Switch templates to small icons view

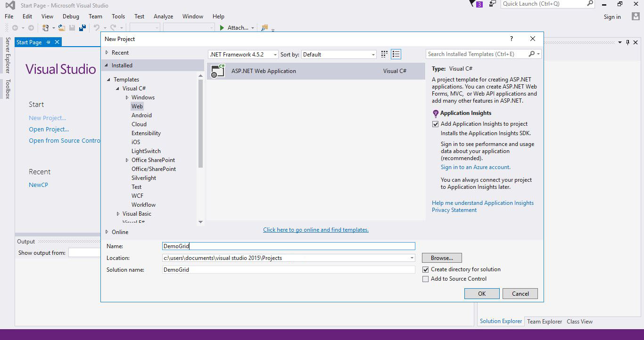(x=384, y=54)
